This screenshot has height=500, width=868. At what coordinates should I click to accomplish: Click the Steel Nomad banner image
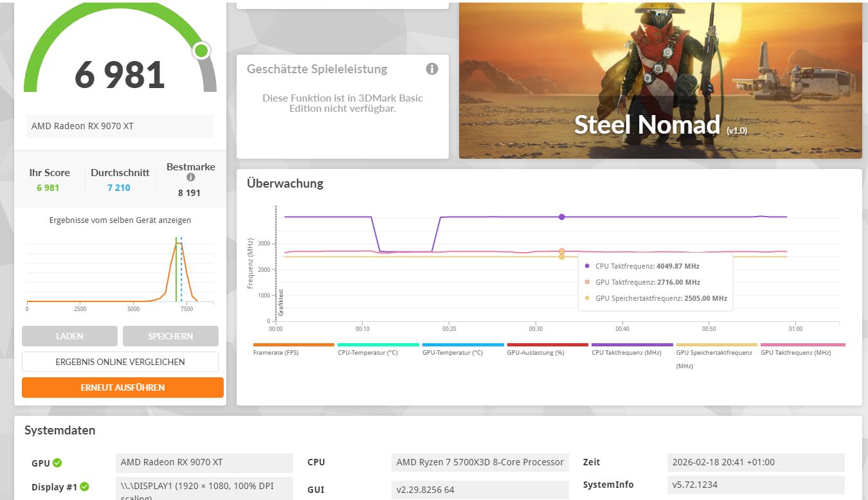[660, 80]
